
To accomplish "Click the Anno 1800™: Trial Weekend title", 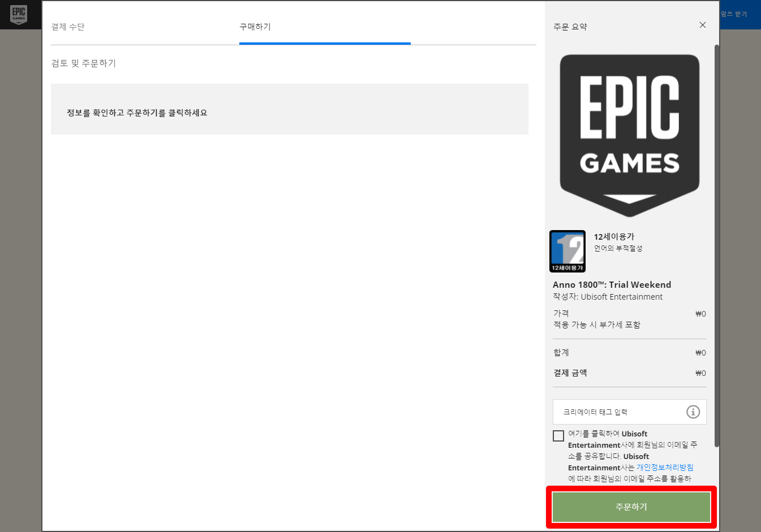I will (x=612, y=284).
